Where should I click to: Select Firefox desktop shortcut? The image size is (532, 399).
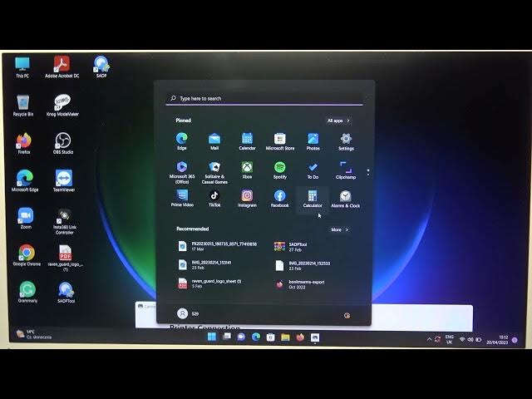coord(24,144)
